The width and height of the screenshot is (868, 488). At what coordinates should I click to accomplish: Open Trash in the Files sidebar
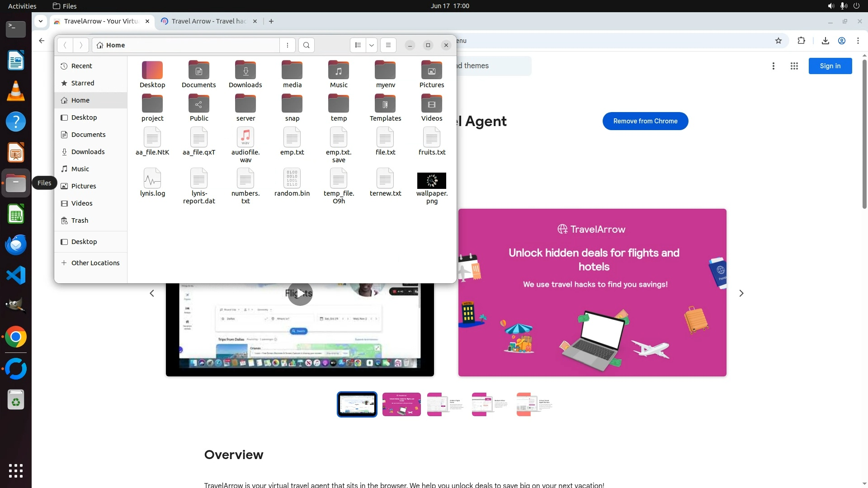tap(80, 221)
